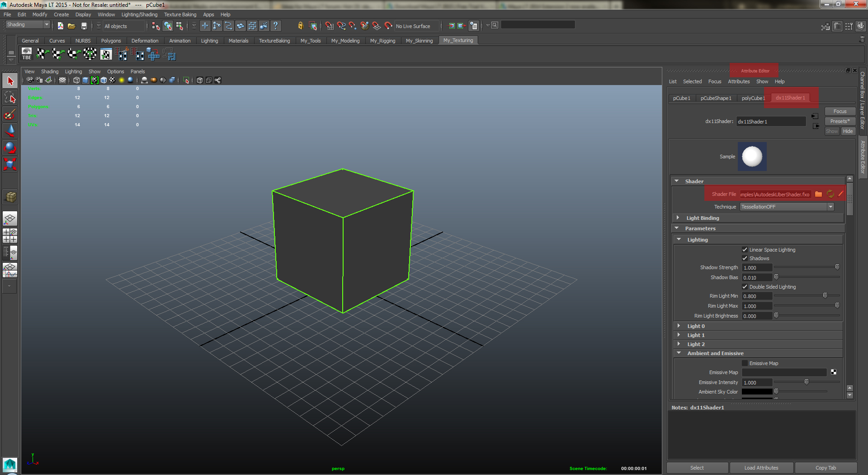Click the Save scene icon

84,26
